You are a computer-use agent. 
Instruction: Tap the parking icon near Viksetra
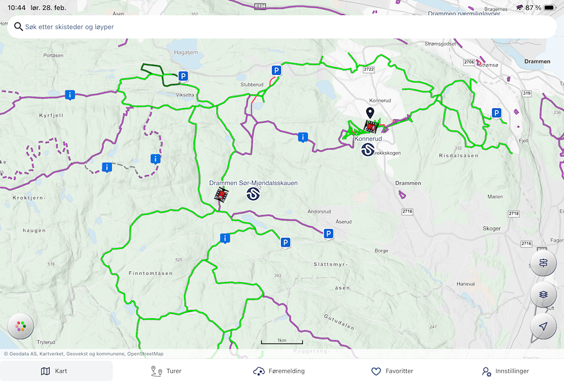[x=183, y=77]
